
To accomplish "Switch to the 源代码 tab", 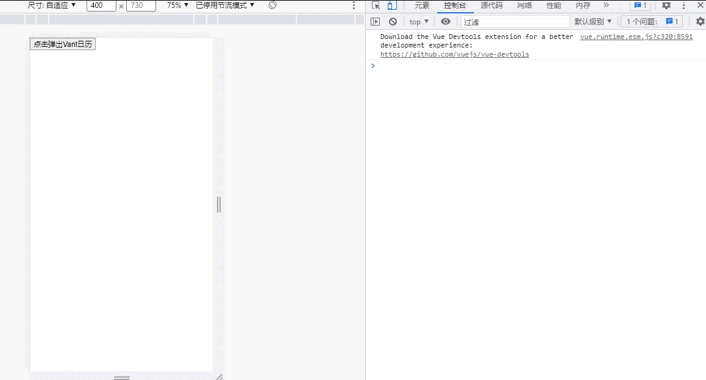I will (491, 5).
